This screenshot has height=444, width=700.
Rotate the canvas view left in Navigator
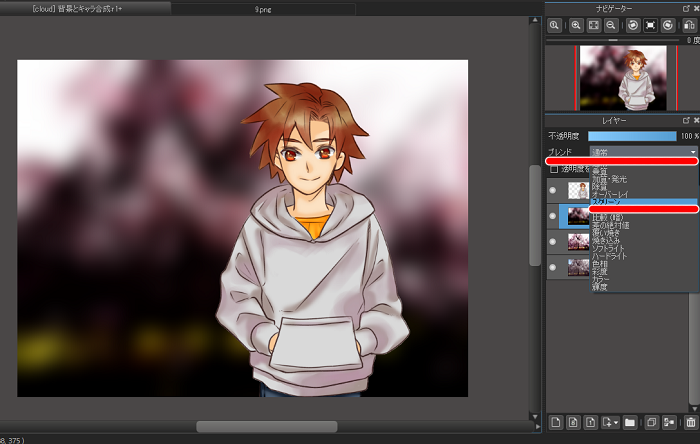[x=633, y=25]
